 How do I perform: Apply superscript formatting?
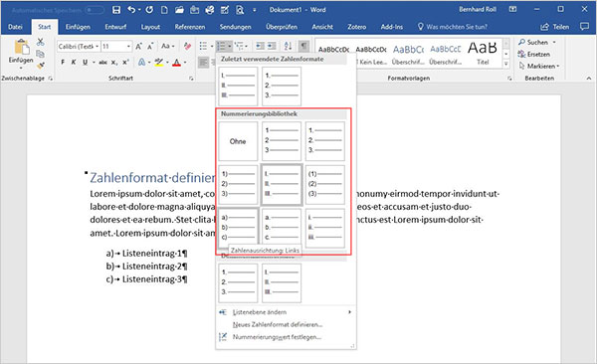125,62
